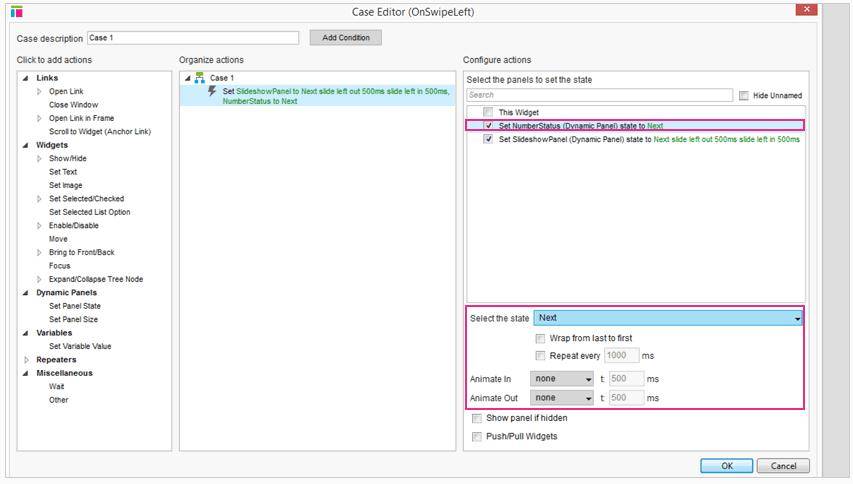Open the Select the state dropdown

[x=667, y=318]
